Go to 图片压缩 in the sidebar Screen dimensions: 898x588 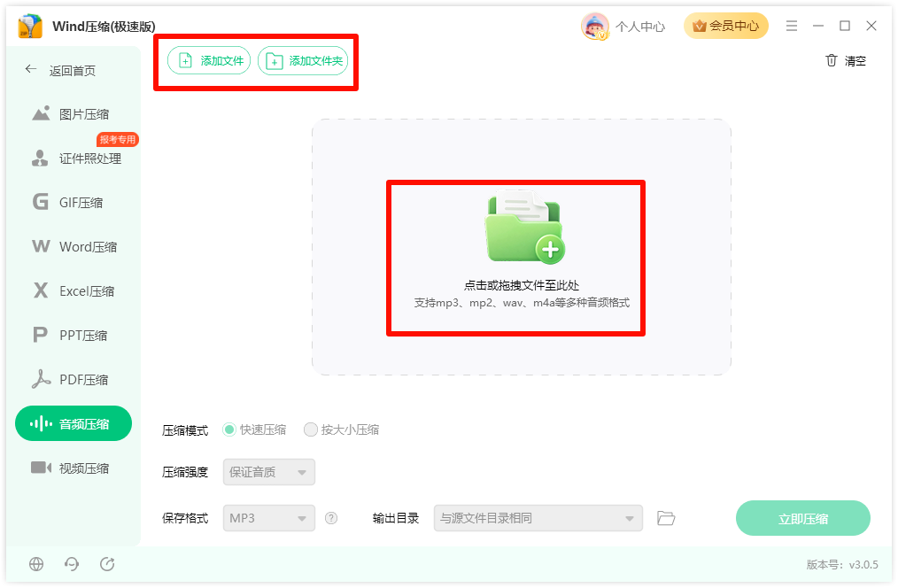74,114
